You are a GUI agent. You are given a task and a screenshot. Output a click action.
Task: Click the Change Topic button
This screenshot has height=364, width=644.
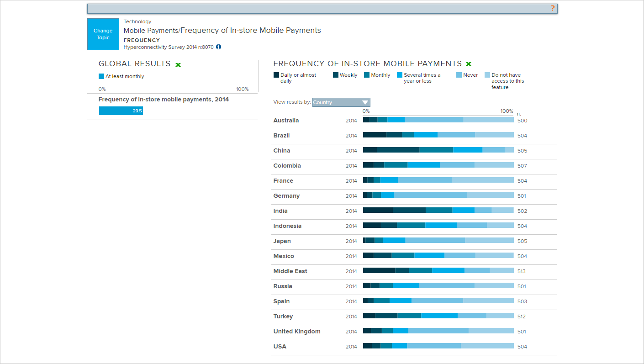click(x=103, y=34)
